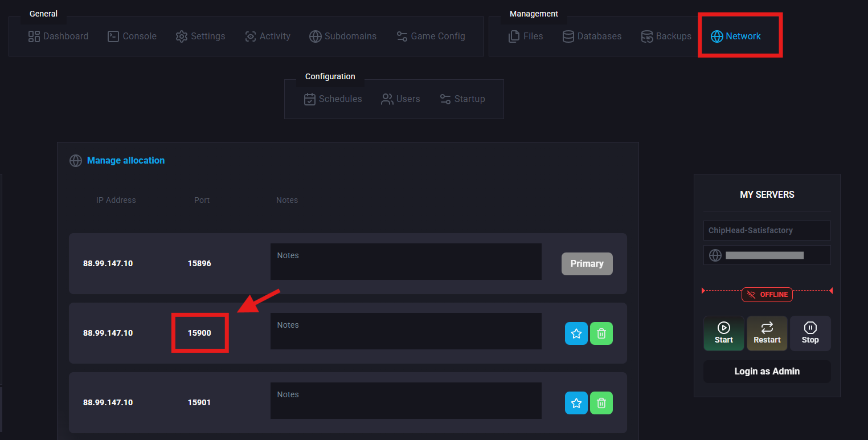Image resolution: width=868 pixels, height=440 pixels.
Task: Open the Schedules configuration tab
Action: click(x=333, y=99)
